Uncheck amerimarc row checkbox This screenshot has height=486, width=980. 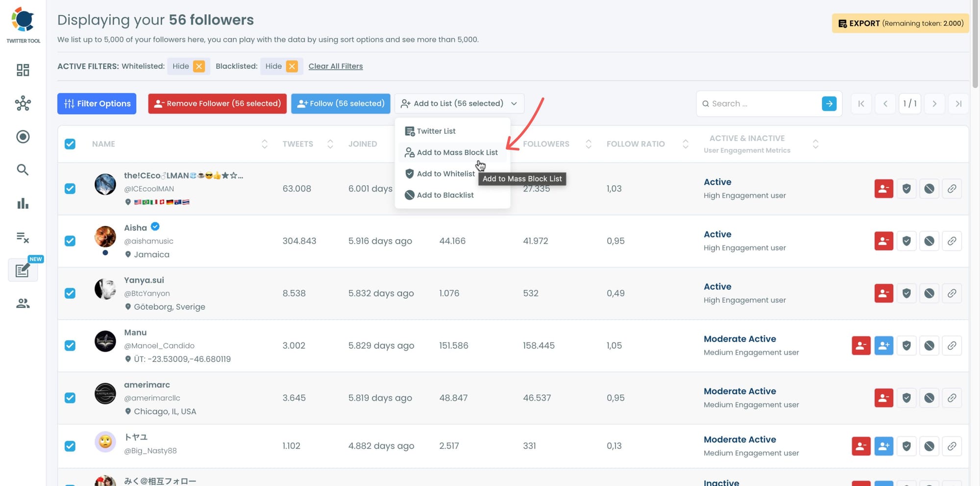click(70, 398)
